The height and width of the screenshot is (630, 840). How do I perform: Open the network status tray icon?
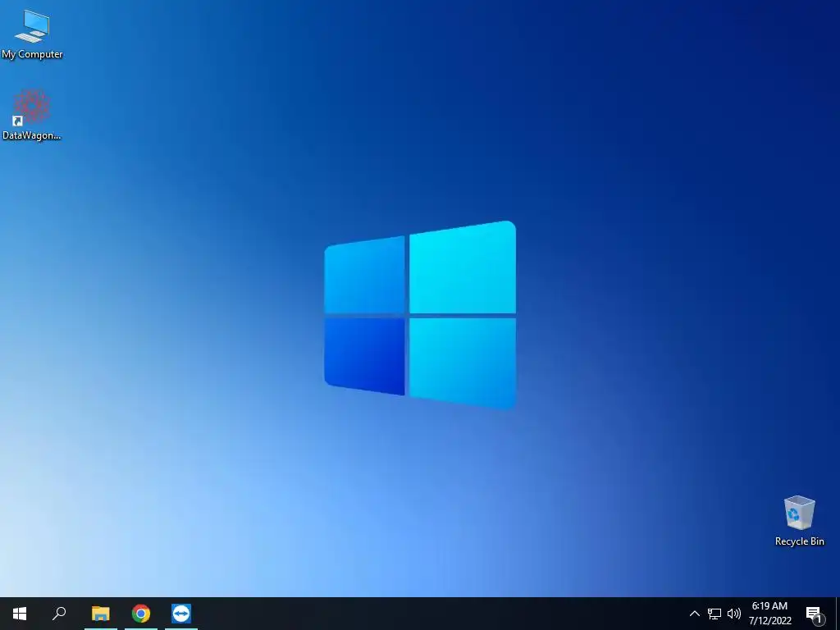pos(714,614)
